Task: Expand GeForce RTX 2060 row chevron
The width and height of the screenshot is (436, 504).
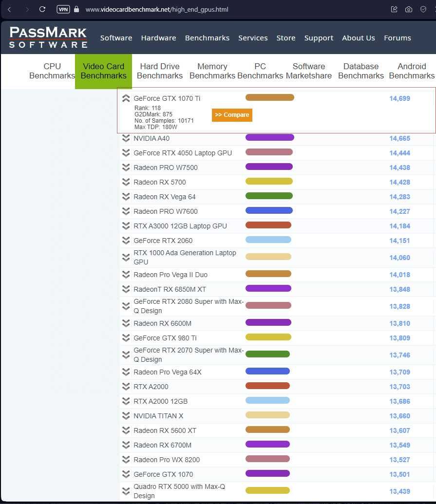Action: [126, 241]
